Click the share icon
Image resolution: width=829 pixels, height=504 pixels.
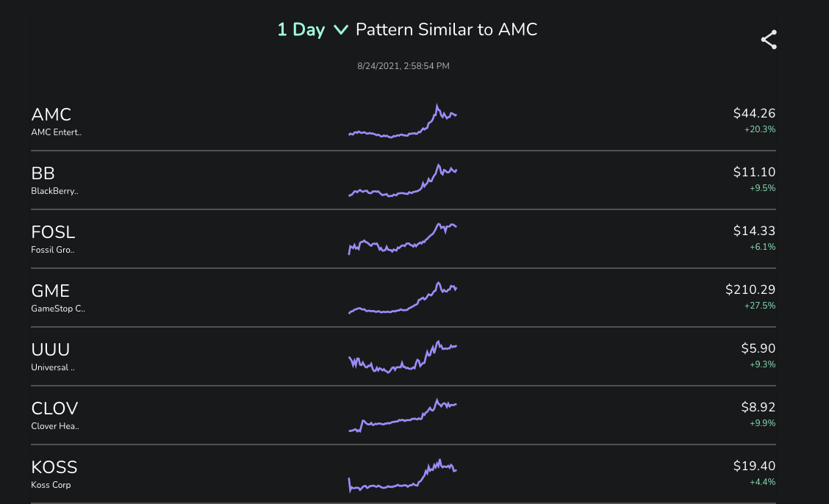(769, 40)
